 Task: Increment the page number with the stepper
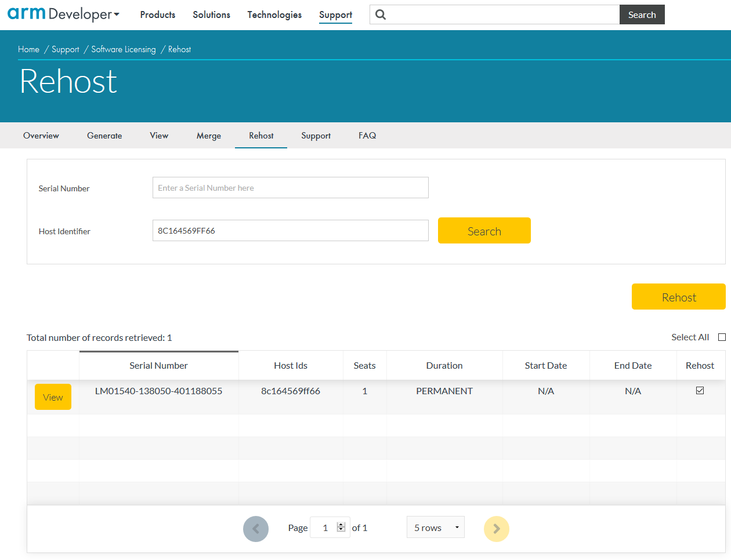[x=341, y=524]
